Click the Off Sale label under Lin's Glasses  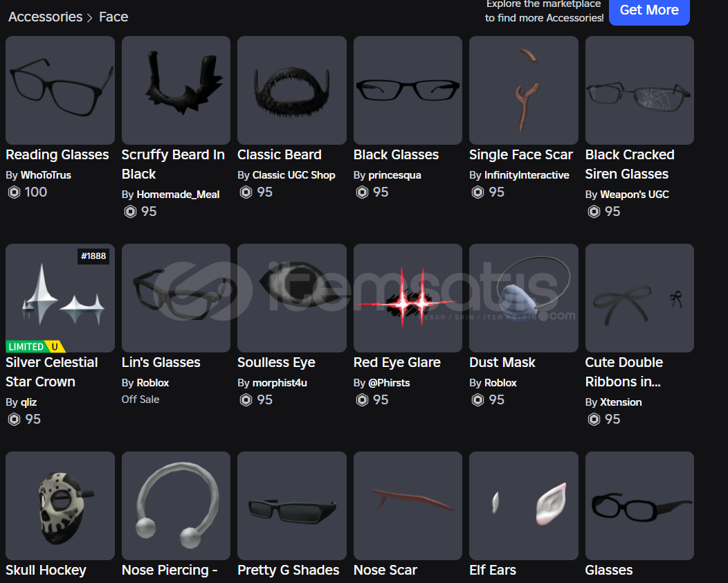point(140,400)
